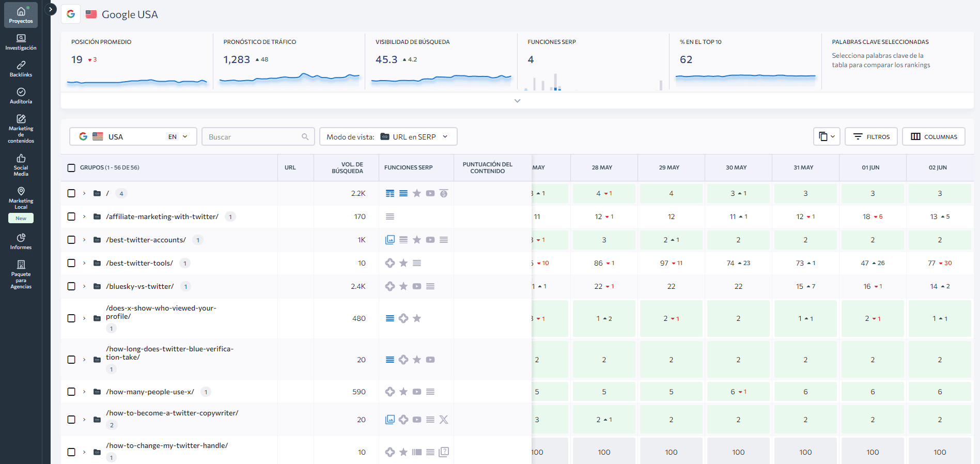Click the Google logo icon in the header
The image size is (980, 464).
(x=71, y=14)
